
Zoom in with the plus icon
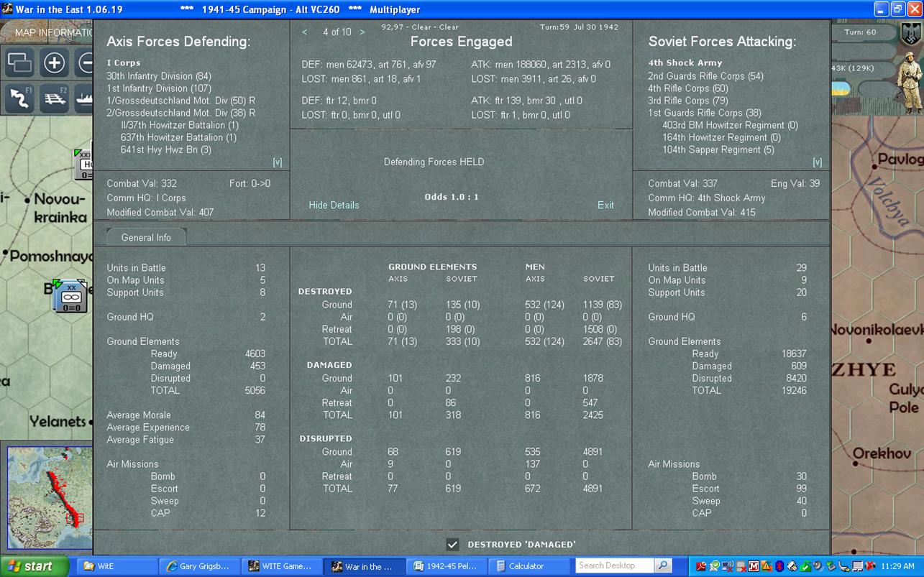pyautogui.click(x=55, y=63)
